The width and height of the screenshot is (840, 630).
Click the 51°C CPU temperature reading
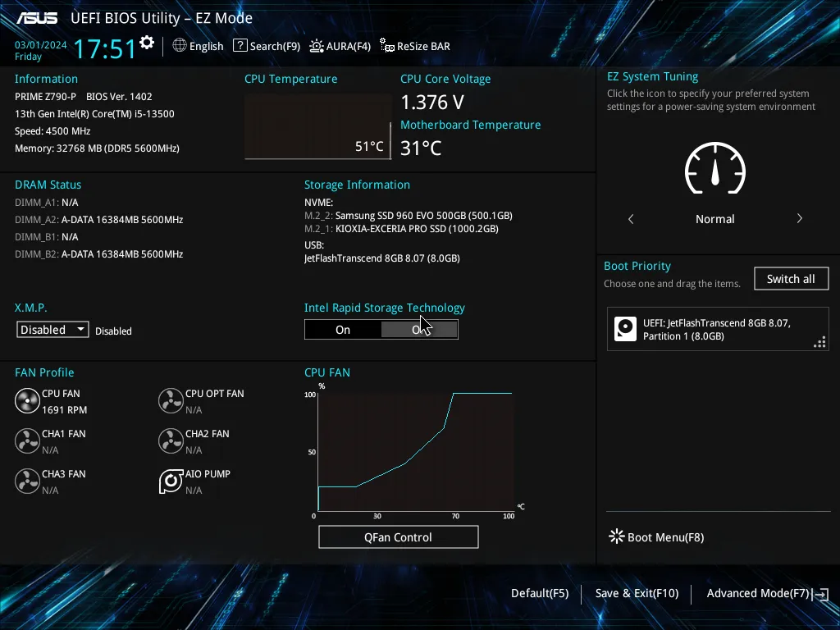coord(369,146)
